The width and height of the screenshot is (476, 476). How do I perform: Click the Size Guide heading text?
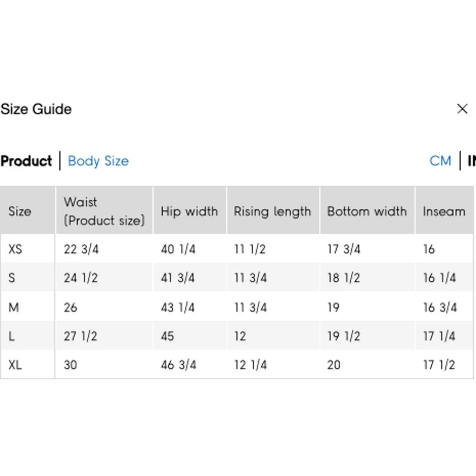[x=36, y=109]
